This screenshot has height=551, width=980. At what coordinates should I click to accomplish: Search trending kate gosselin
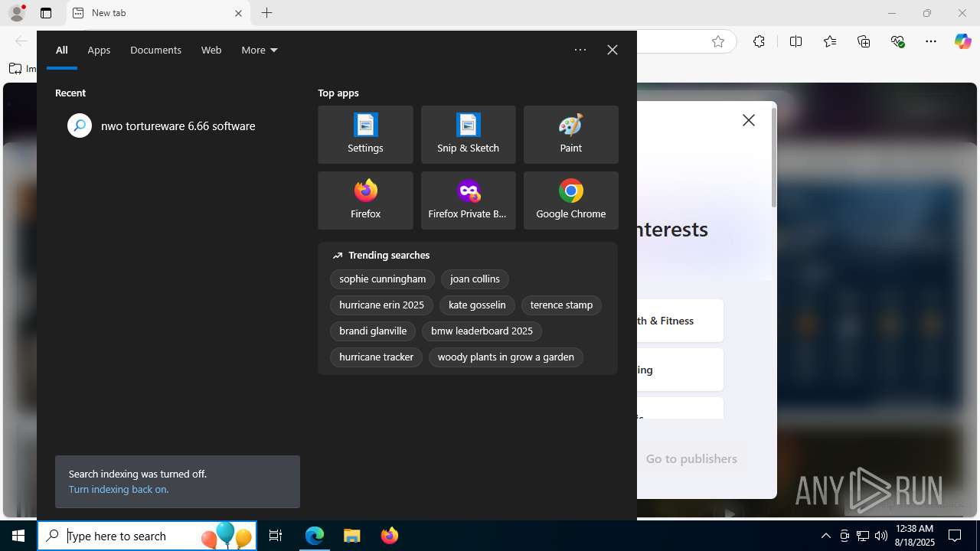click(x=477, y=305)
